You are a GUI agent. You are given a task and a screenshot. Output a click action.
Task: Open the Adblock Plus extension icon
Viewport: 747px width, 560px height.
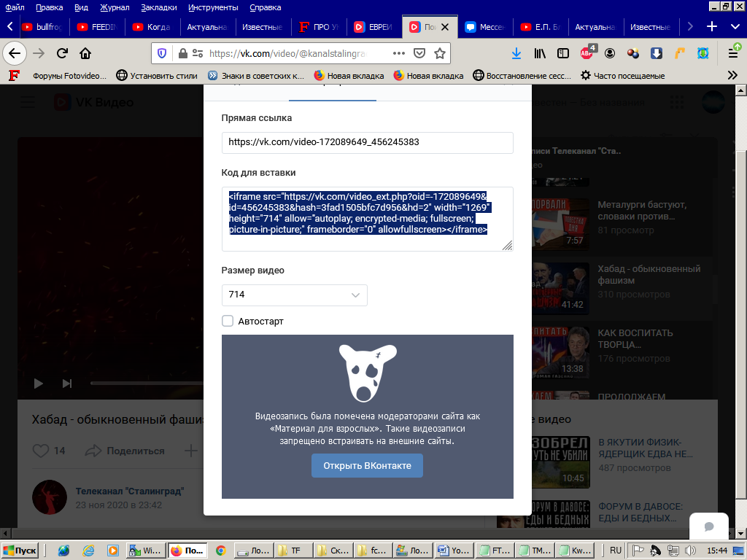tap(587, 52)
